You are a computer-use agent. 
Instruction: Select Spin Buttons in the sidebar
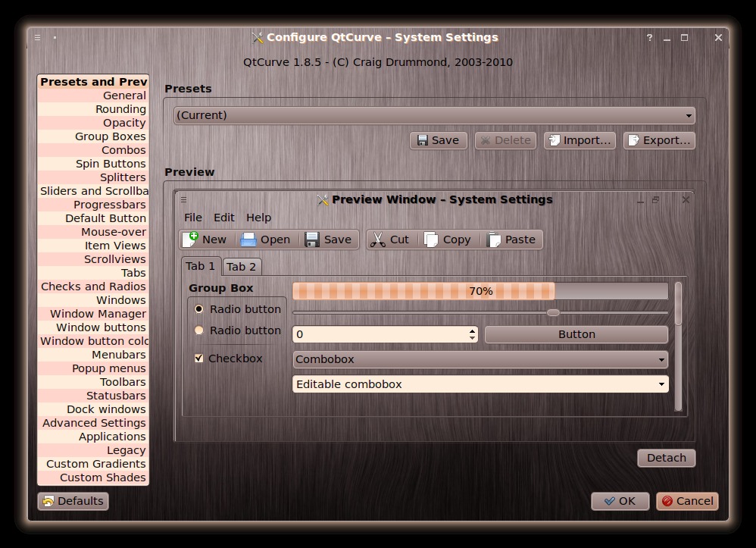tap(93, 164)
